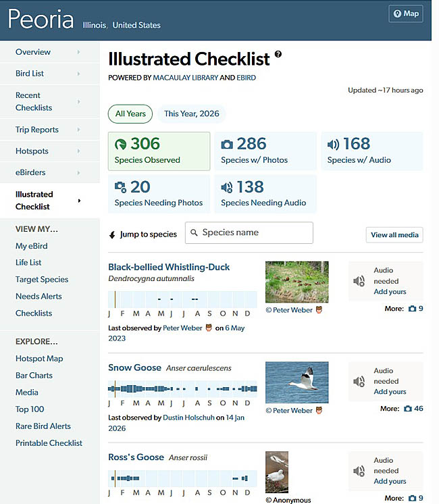The image size is (439, 504).
Task: Click camera icon showing 46 more Snow Goose photos
Action: [x=408, y=409]
